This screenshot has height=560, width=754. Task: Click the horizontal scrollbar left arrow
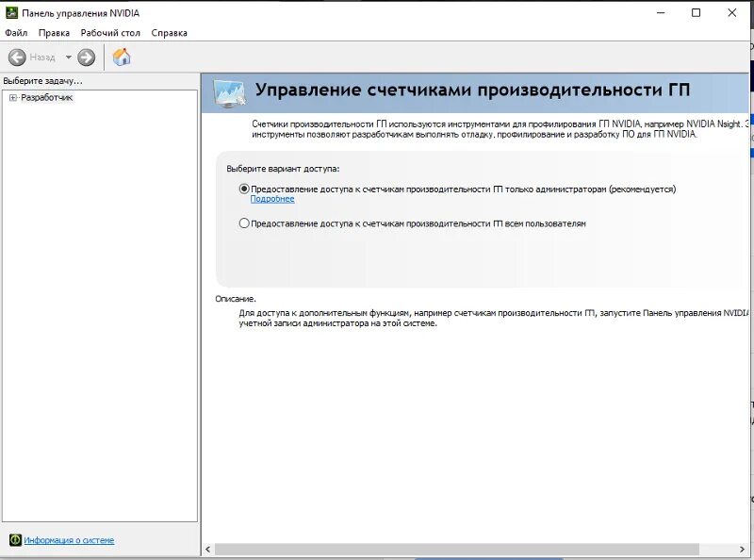tap(207, 549)
